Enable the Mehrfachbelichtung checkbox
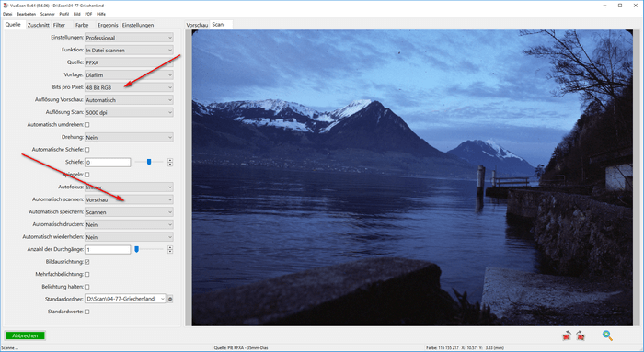 87,274
